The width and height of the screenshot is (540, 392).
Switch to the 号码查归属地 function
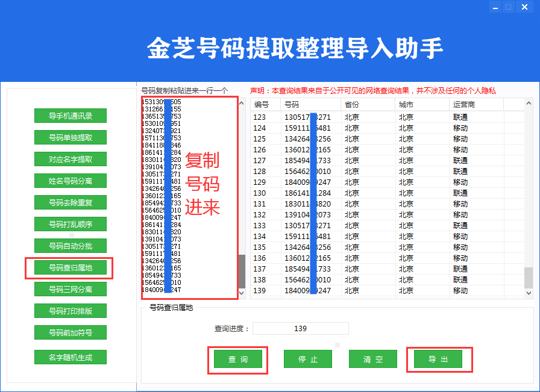[x=71, y=267]
